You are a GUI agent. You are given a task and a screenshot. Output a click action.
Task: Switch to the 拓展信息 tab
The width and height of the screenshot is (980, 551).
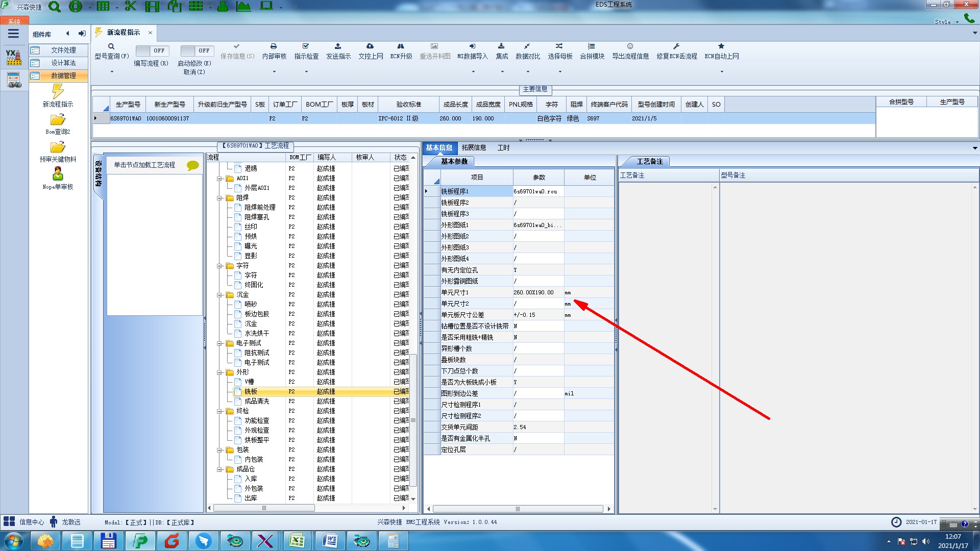(474, 148)
